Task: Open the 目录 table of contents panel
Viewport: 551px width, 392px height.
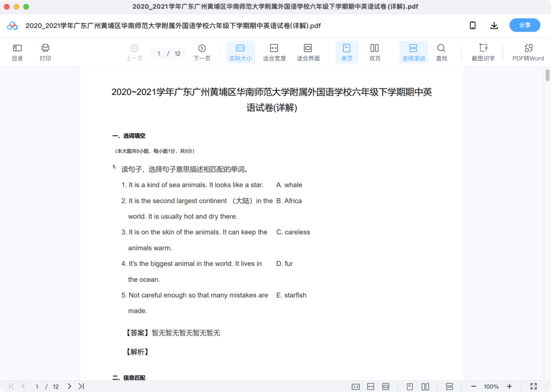Action: [x=17, y=53]
